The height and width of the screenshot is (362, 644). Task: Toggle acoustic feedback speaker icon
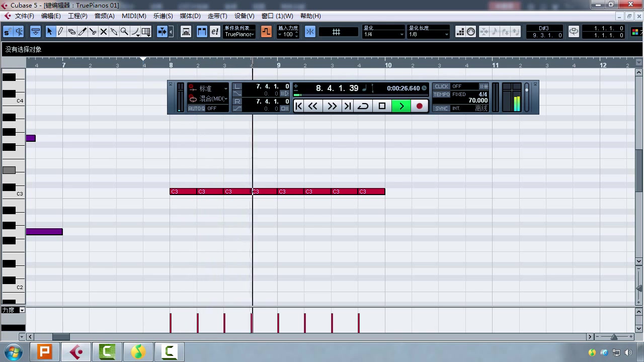click(19, 32)
